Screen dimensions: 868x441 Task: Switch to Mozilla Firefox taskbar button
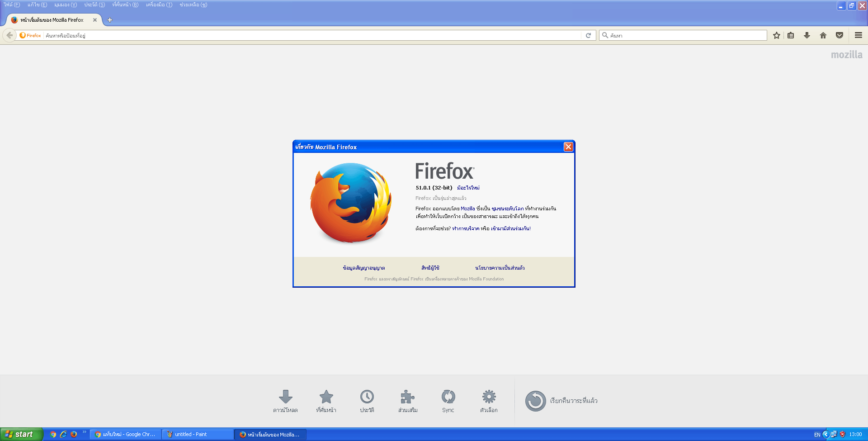point(270,434)
